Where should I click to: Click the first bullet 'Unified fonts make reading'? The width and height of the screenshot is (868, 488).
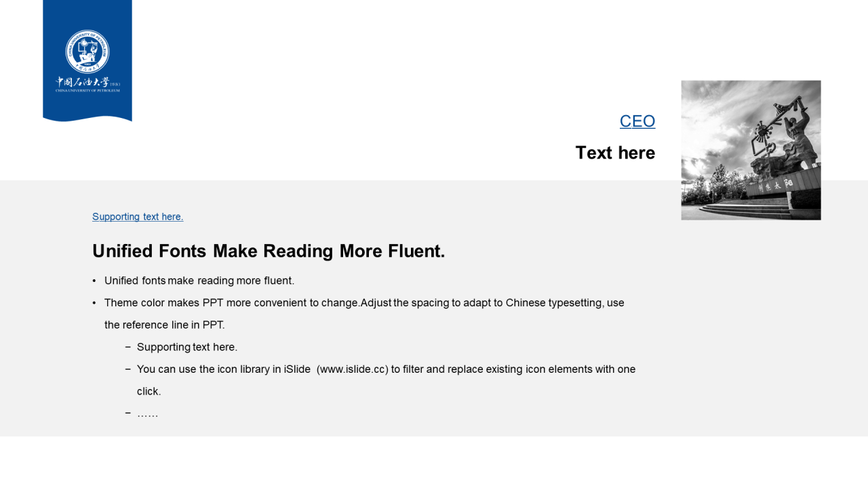pos(199,281)
